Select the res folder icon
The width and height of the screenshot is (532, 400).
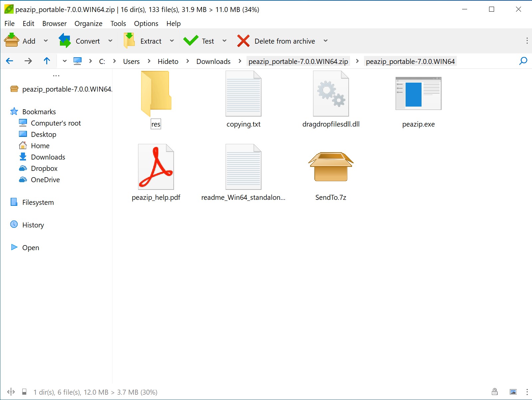click(156, 93)
